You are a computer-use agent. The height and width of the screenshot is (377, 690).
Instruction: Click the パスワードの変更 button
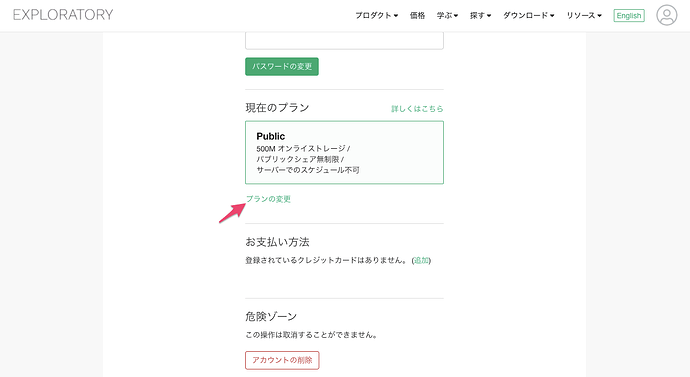pos(282,66)
